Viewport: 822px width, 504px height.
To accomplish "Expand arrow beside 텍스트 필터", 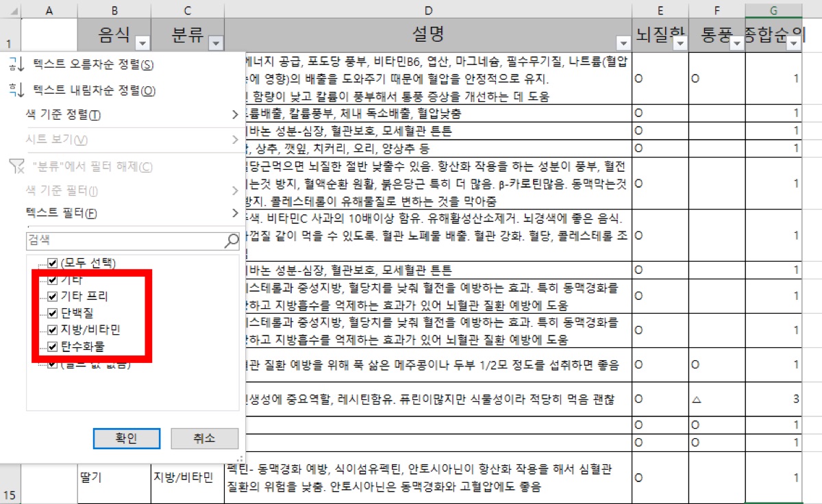I will (235, 213).
